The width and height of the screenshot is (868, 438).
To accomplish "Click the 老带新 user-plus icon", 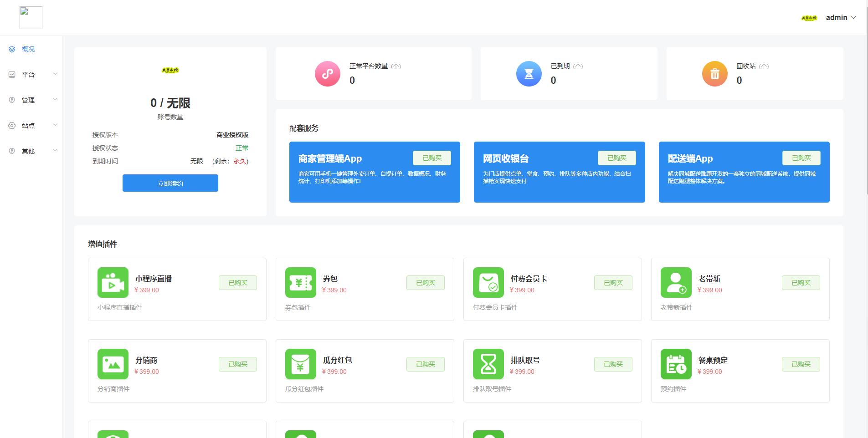I will [x=676, y=283].
